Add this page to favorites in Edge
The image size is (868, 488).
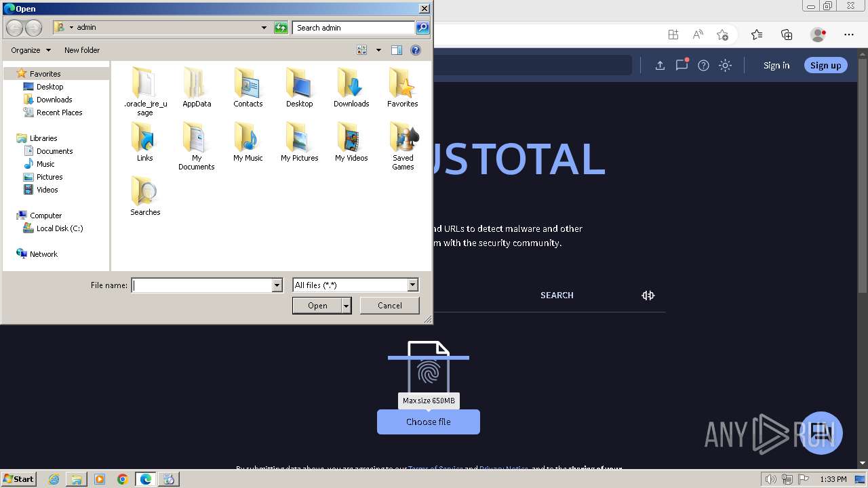722,35
